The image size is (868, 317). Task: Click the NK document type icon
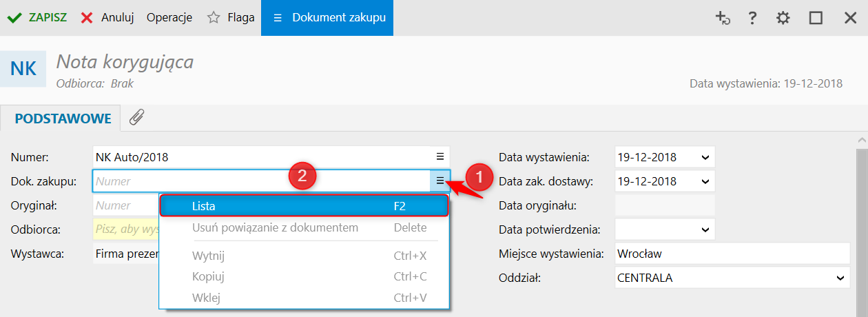coord(23,69)
